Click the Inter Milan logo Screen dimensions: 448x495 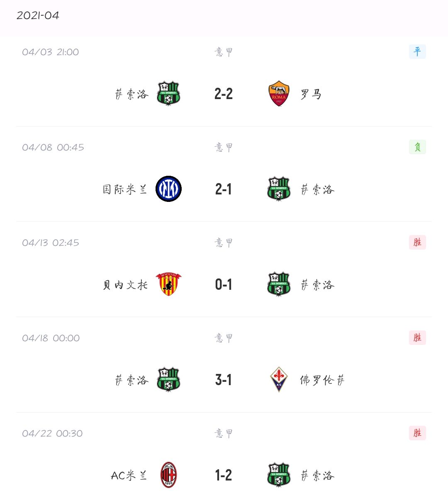pos(168,189)
